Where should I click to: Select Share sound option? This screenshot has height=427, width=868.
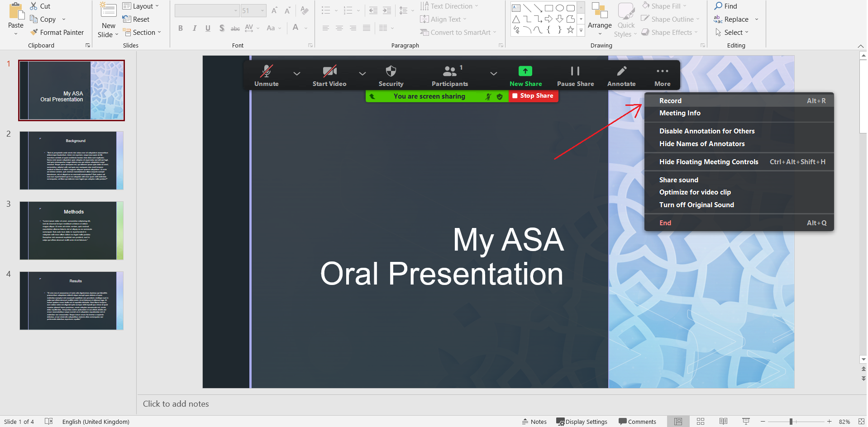pos(739,180)
